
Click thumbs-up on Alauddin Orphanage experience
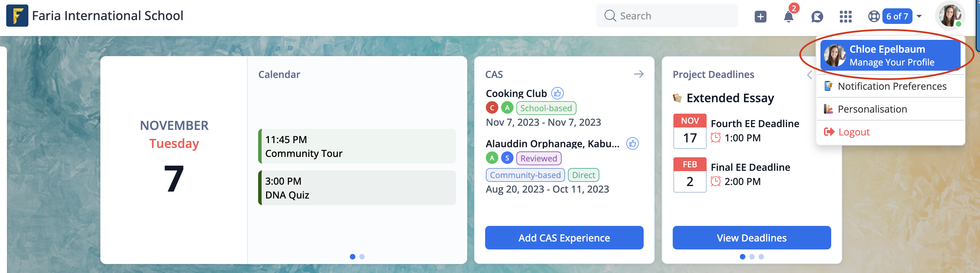(632, 143)
